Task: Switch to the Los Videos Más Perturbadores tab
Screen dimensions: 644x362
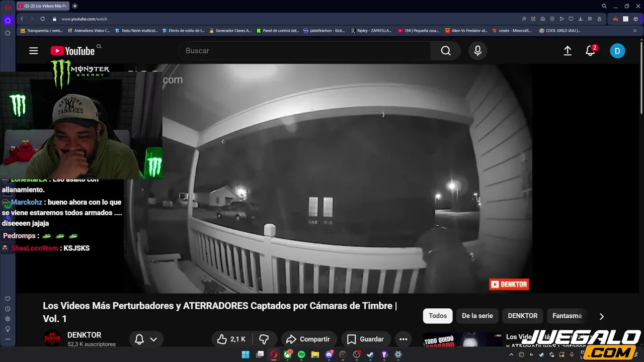Action: [x=42, y=6]
